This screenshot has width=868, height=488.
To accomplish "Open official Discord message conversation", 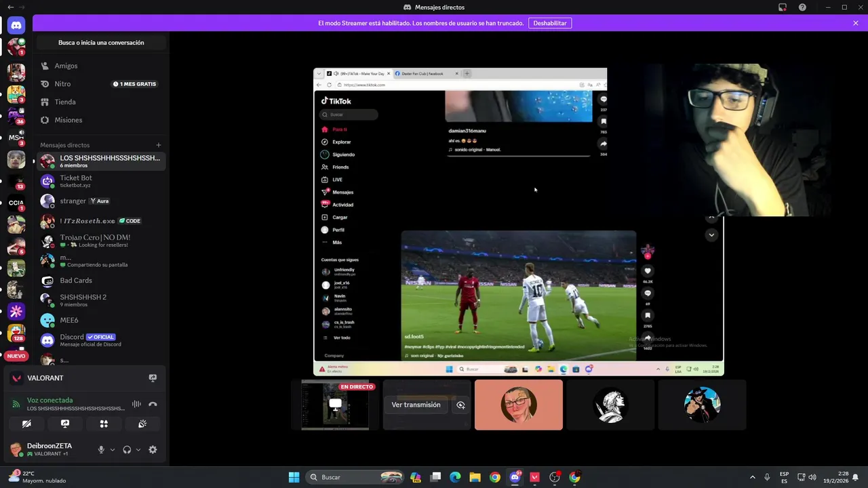I will click(x=101, y=340).
